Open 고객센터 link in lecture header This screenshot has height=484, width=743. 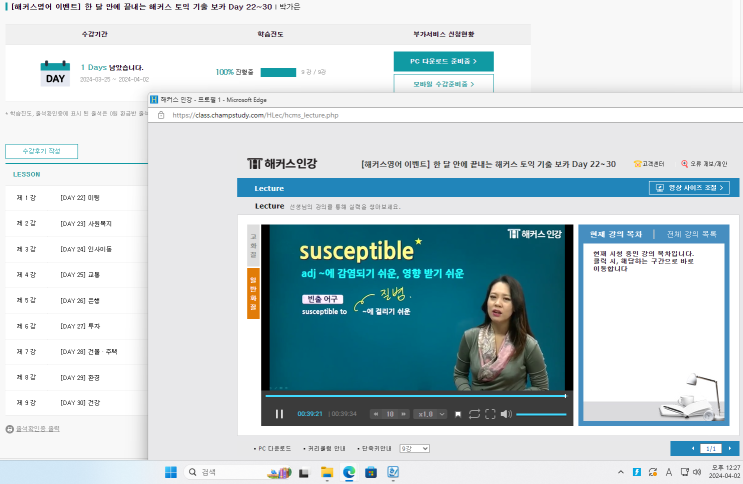tap(649, 164)
